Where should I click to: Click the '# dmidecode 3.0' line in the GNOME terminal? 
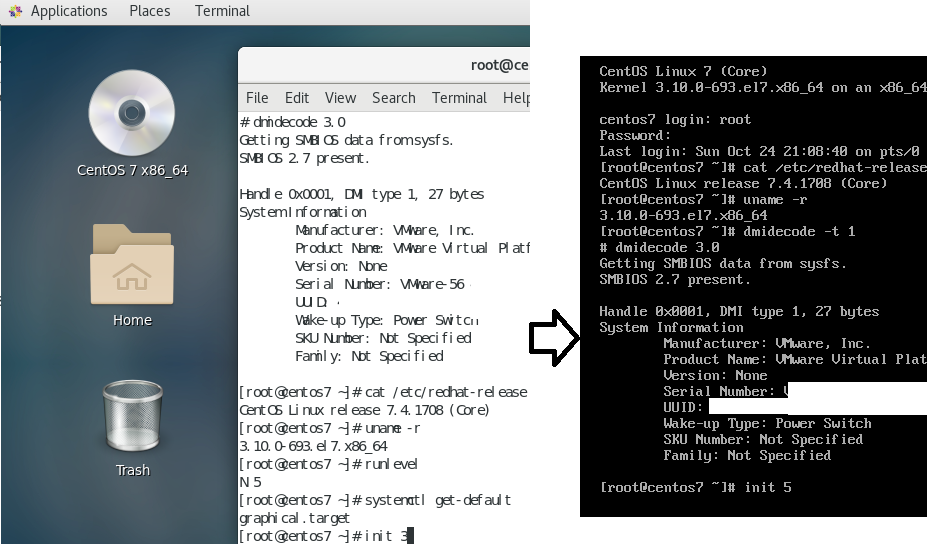(x=293, y=122)
